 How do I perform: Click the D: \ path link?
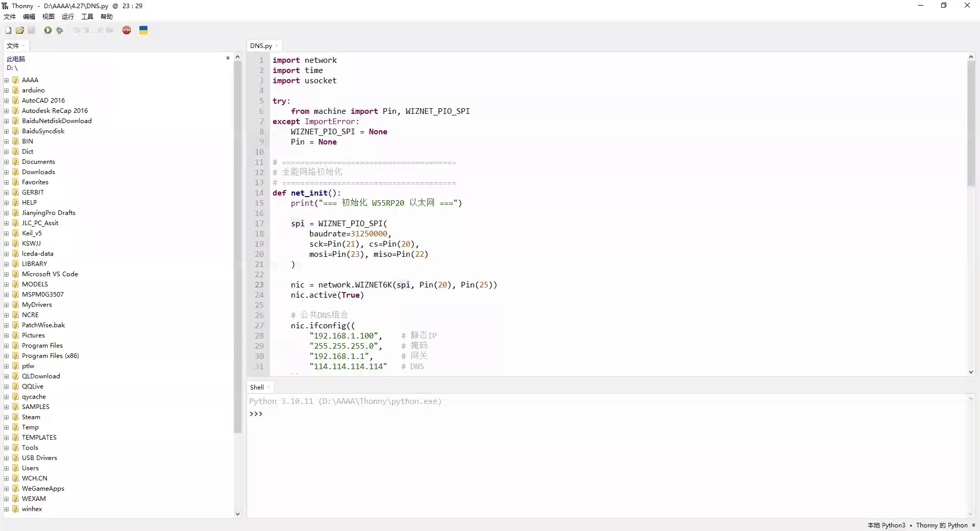[x=12, y=68]
